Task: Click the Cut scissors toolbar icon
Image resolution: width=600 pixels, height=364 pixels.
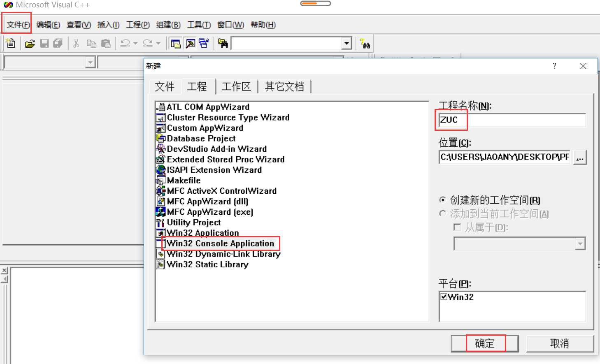Action: [x=76, y=43]
